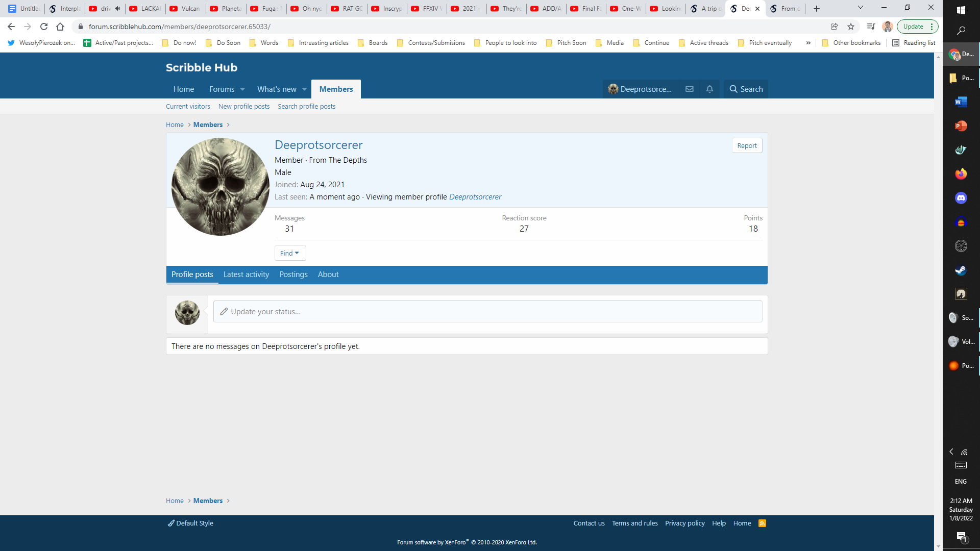This screenshot has width=980, height=551.
Task: Click the RSS feed icon in footer
Action: [762, 523]
